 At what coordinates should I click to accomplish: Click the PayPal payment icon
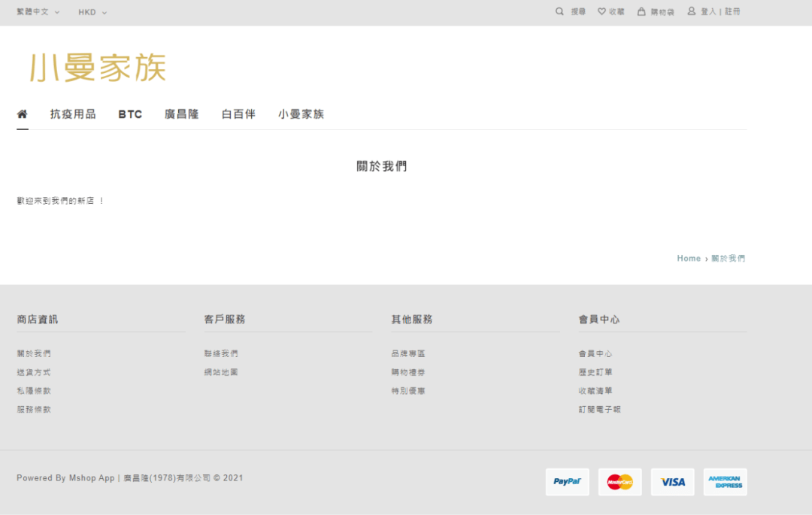click(567, 482)
